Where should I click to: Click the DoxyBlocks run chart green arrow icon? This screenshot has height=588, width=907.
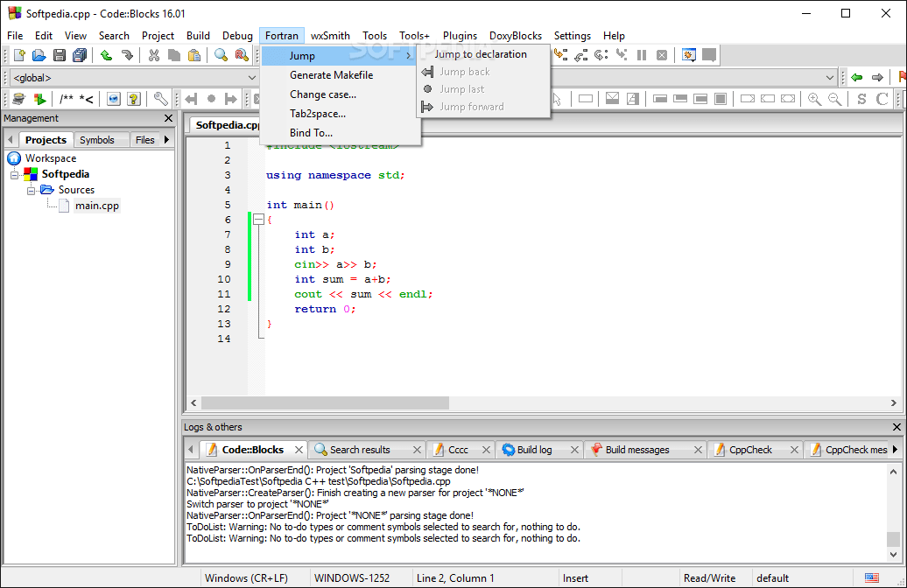pyautogui.click(x=39, y=99)
